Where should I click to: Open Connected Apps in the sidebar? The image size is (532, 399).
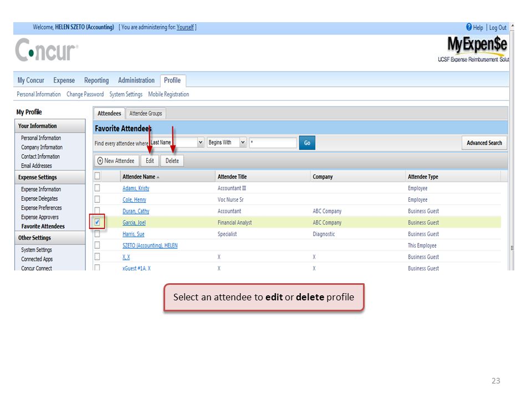(x=37, y=259)
